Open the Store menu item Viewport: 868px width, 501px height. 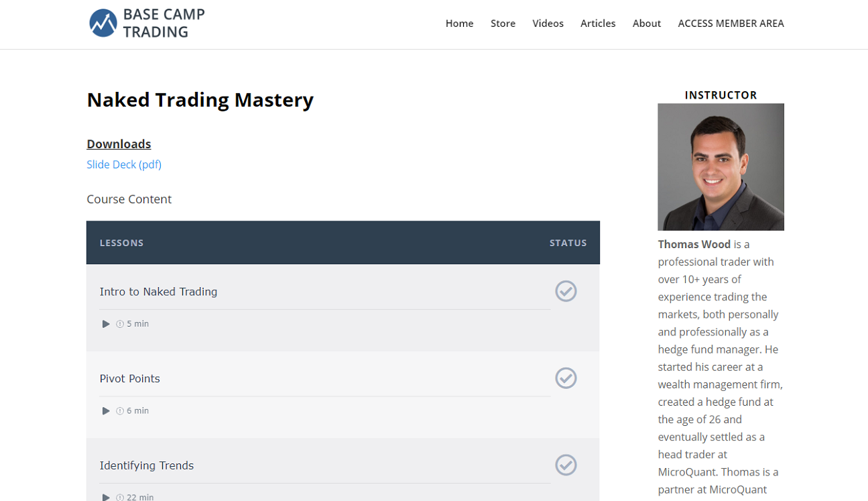click(503, 23)
